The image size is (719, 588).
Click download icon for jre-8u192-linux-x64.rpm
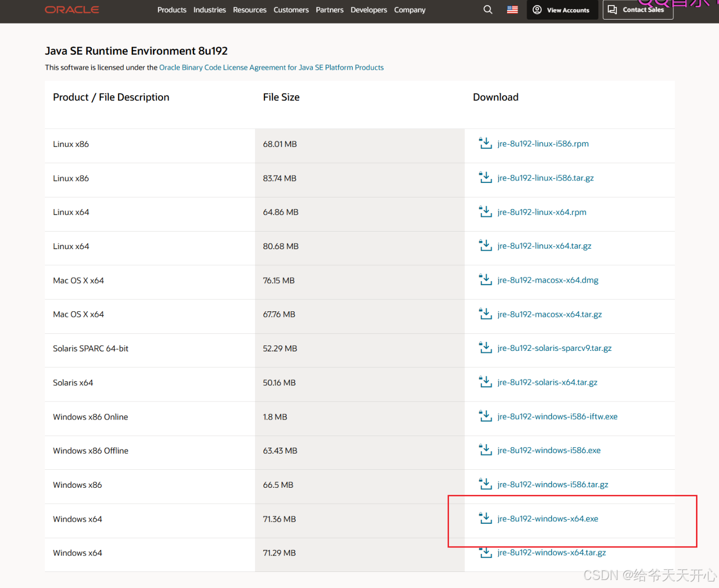pos(485,212)
